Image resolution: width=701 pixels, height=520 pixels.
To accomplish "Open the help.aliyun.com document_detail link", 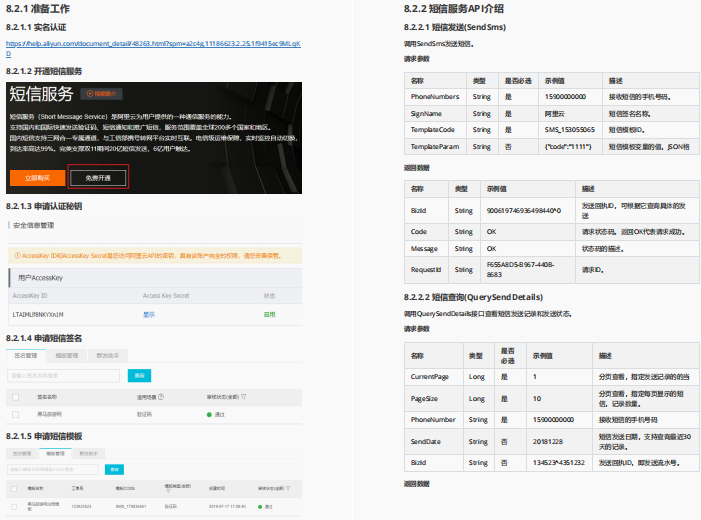I will (x=153, y=48).
